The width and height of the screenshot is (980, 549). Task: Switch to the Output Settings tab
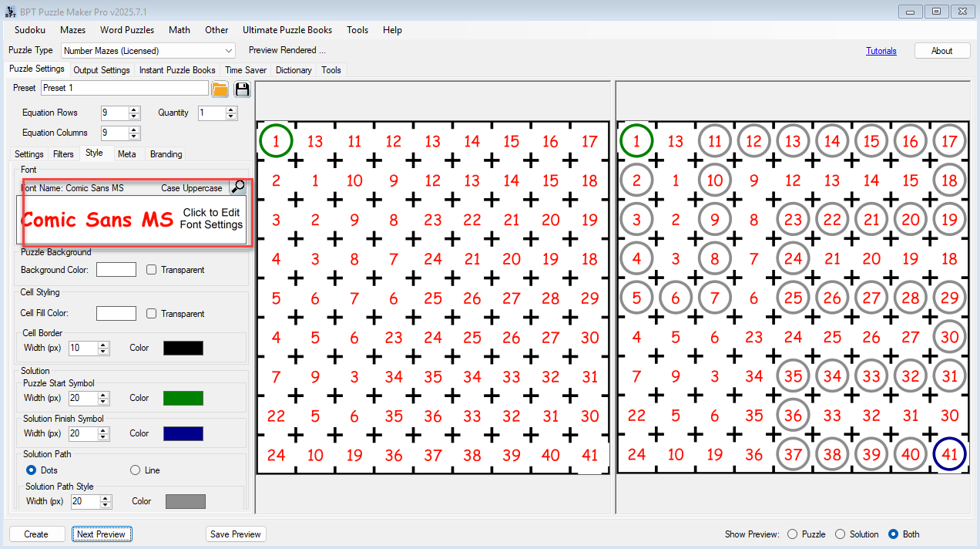coord(102,70)
